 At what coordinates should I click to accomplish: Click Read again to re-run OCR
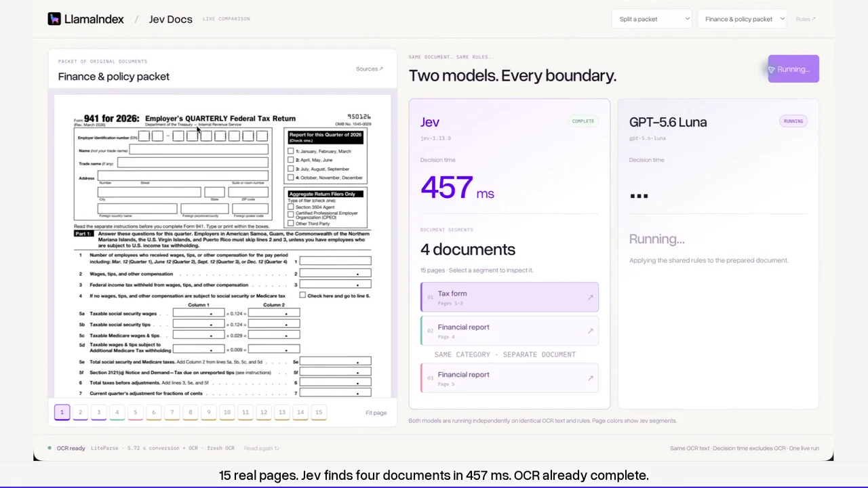[x=262, y=448]
